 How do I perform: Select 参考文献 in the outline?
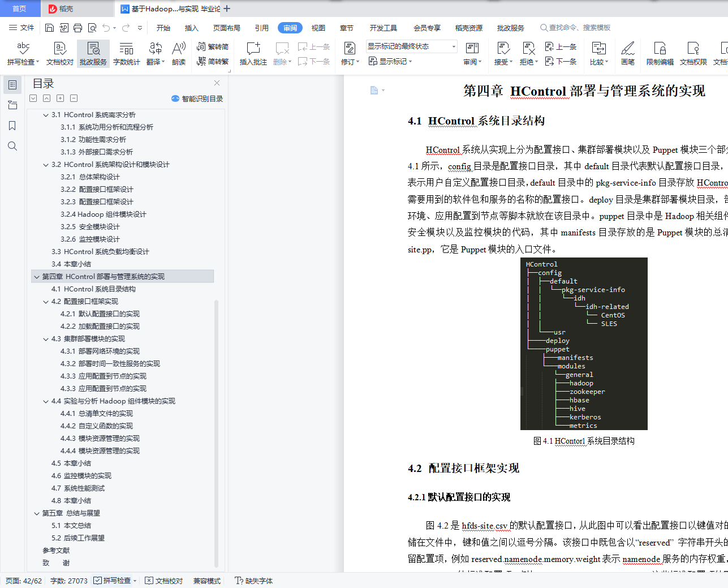coord(56,551)
